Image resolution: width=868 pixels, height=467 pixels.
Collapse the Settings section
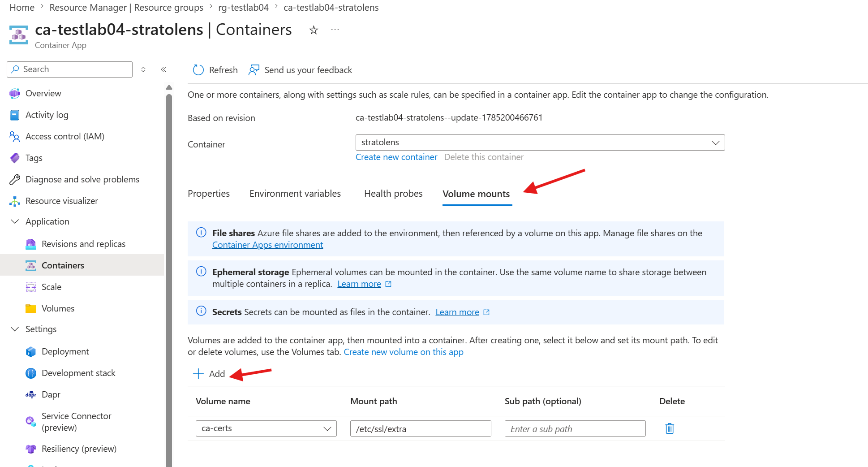click(x=15, y=329)
